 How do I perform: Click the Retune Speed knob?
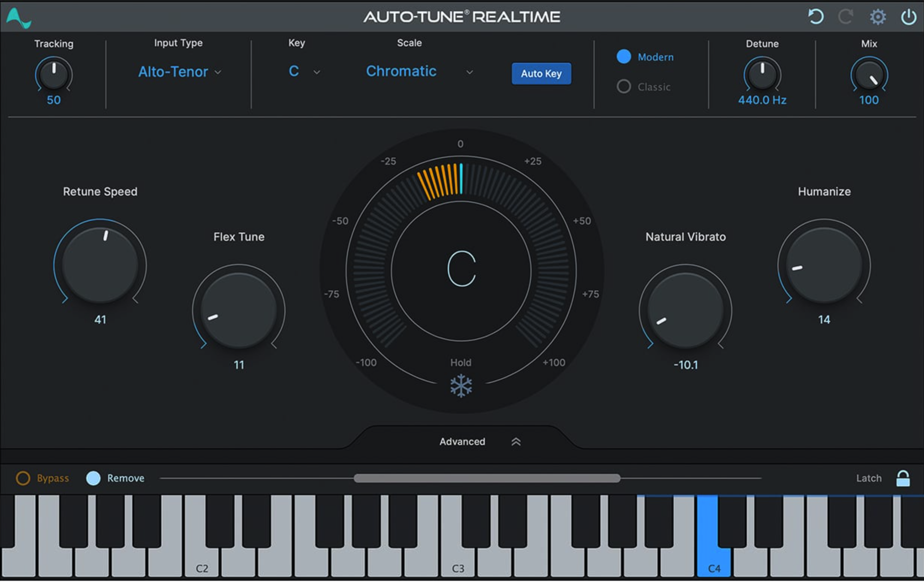pos(100,265)
